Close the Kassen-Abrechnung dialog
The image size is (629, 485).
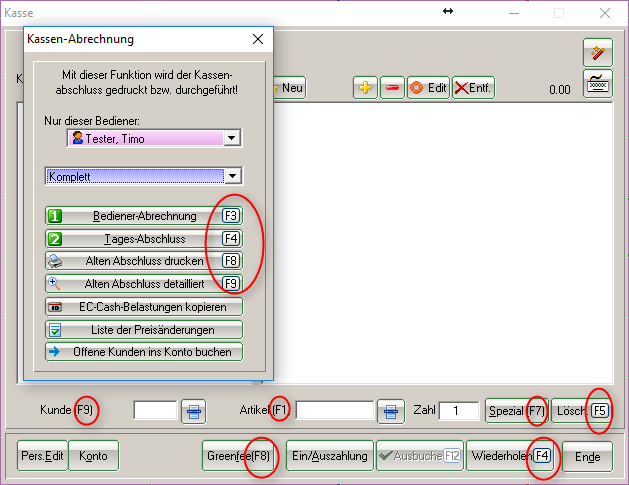tap(258, 39)
